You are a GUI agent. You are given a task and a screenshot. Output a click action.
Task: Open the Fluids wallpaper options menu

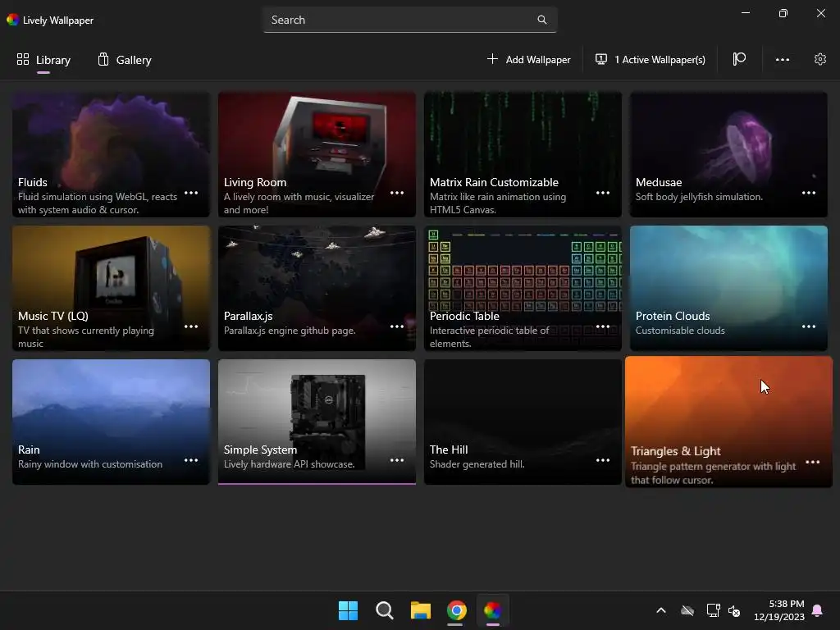(191, 193)
